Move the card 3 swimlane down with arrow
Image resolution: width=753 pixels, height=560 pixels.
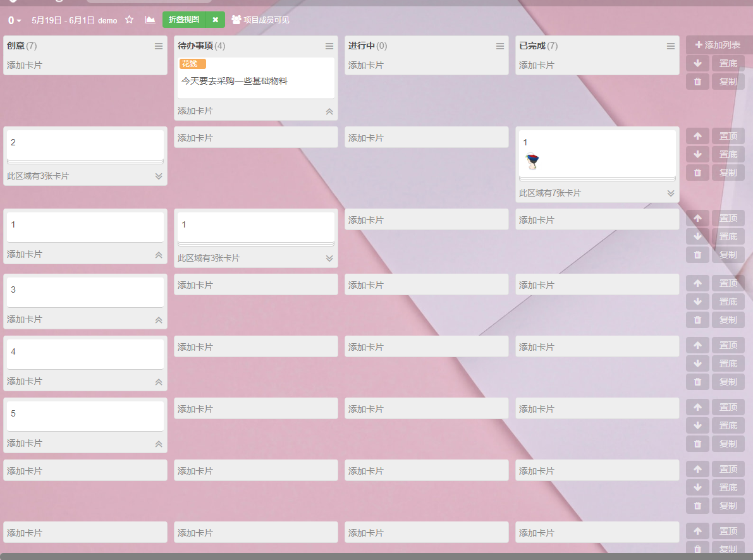[x=698, y=301]
